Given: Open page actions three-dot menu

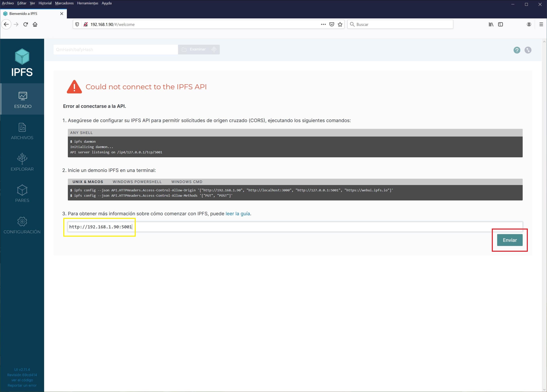Looking at the screenshot, I should click(x=323, y=24).
